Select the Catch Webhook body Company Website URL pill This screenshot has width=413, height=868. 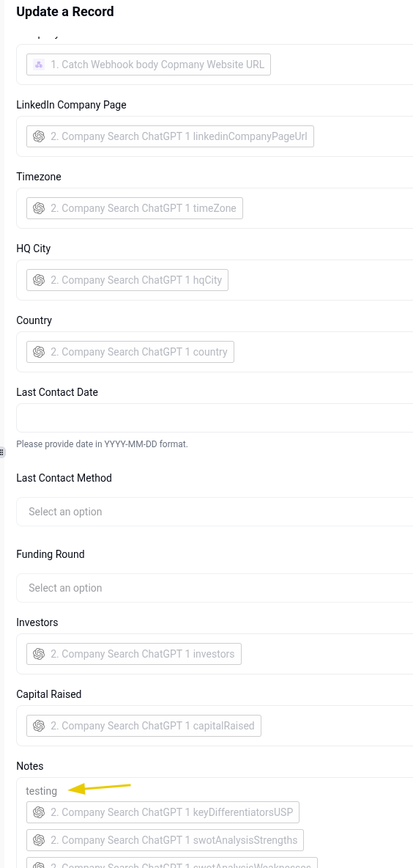149,65
